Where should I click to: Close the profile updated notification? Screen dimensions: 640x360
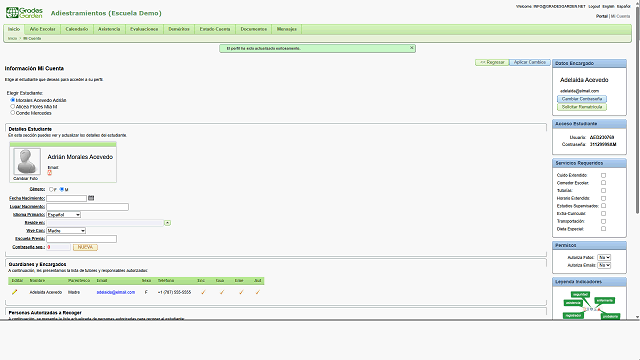coord(411,48)
